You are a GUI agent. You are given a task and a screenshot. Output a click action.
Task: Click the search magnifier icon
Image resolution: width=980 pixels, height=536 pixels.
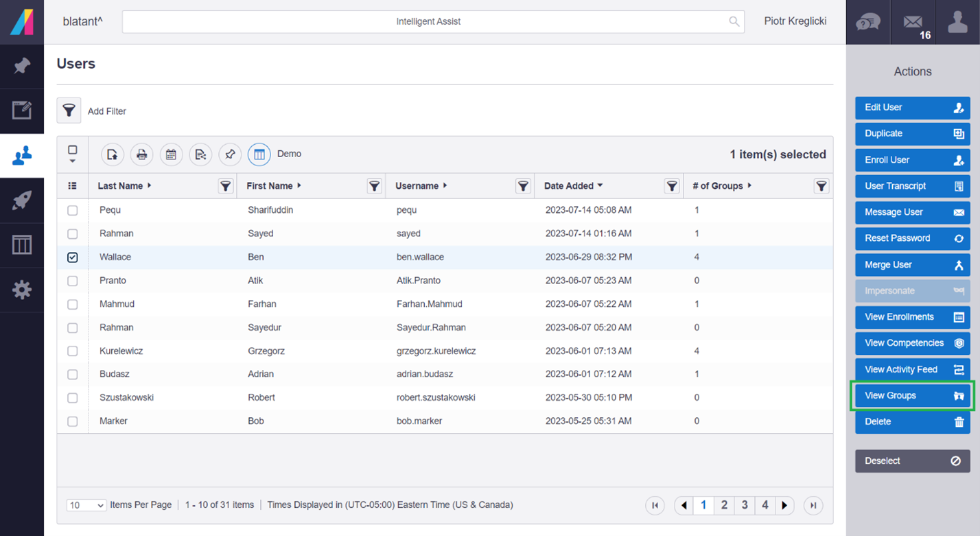[734, 21]
